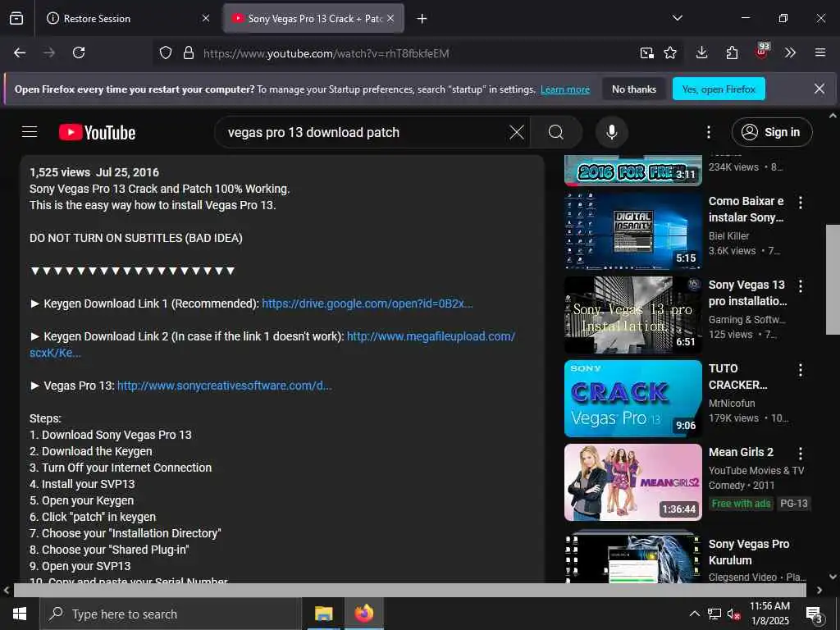Click the horizontal scrollbar at page bottom
Screen dimensions: 840x630
coord(410,590)
